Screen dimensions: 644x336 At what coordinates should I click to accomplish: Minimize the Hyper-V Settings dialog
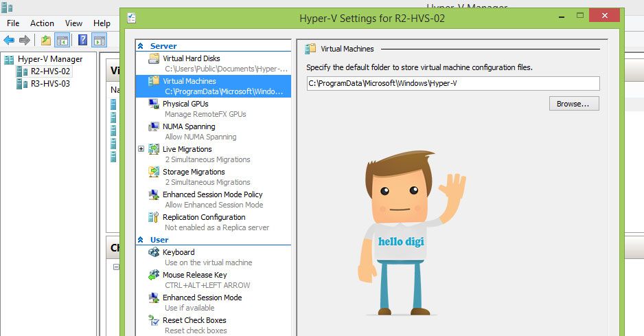[562, 16]
